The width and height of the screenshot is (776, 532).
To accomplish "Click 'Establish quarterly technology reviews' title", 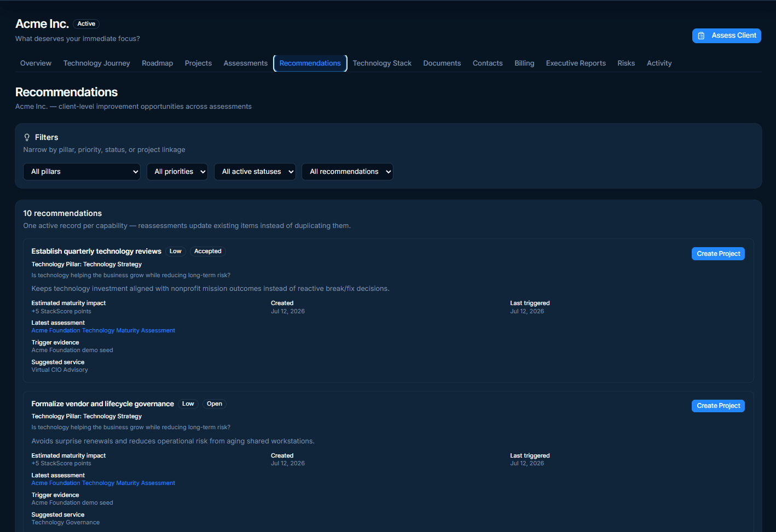I will (96, 252).
